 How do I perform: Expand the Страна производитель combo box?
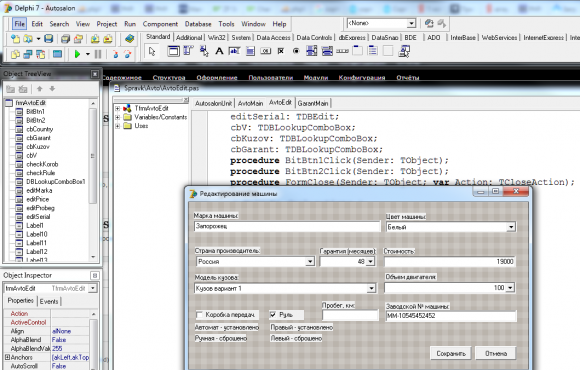click(x=310, y=262)
